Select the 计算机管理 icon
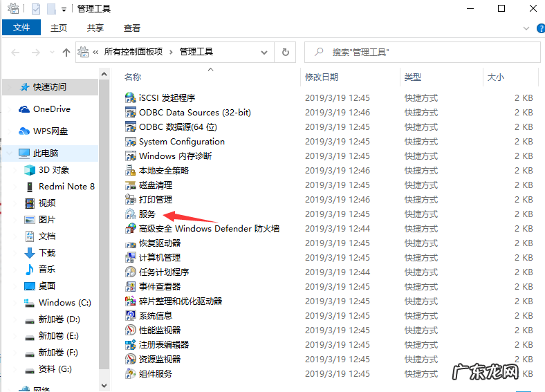Screen dimensions: 545x392 point(130,257)
